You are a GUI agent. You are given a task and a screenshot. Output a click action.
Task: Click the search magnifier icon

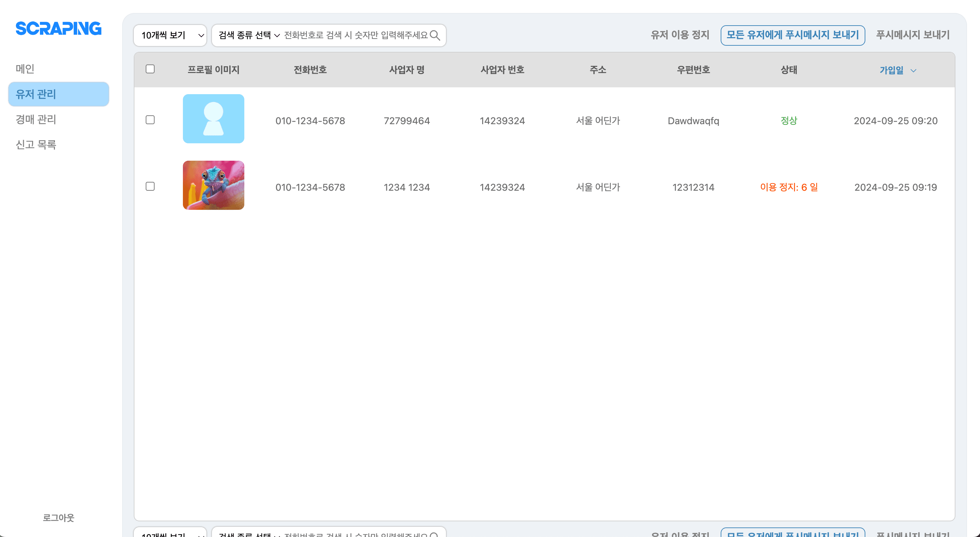pyautogui.click(x=435, y=35)
